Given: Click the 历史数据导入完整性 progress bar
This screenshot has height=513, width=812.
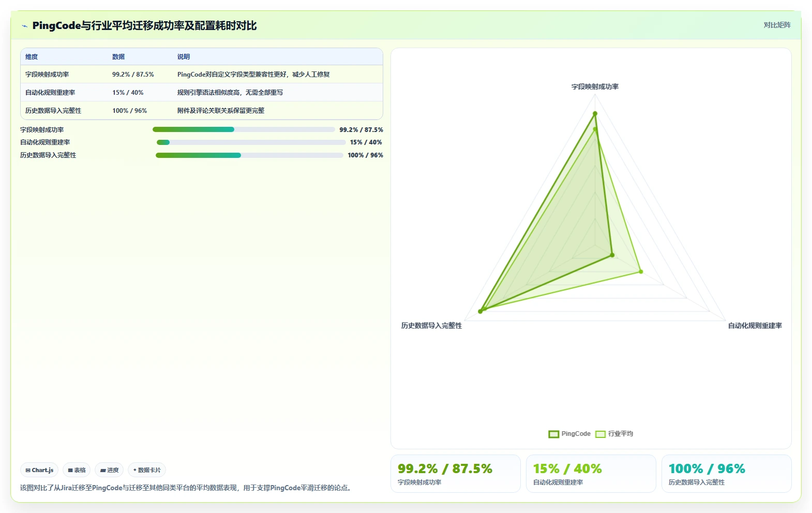Looking at the screenshot, I should pos(249,155).
